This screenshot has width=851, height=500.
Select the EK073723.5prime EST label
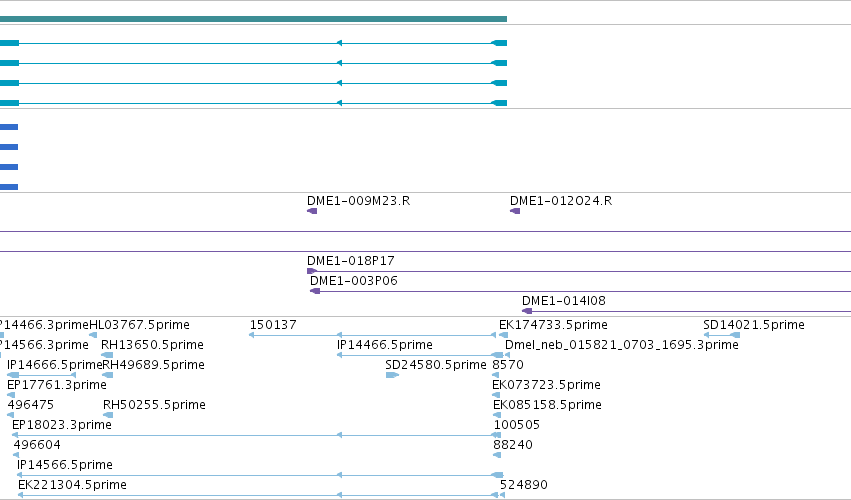point(546,385)
